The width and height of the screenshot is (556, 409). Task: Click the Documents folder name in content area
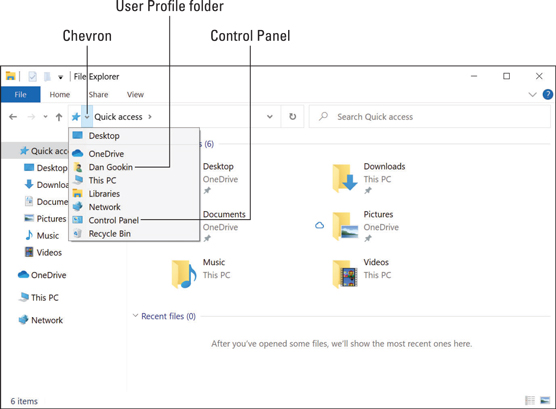[224, 214]
